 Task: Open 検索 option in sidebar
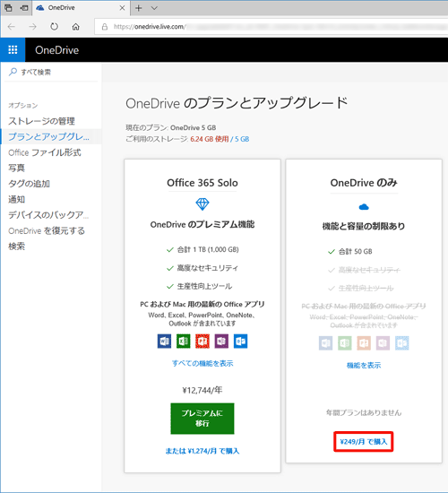pos(16,246)
